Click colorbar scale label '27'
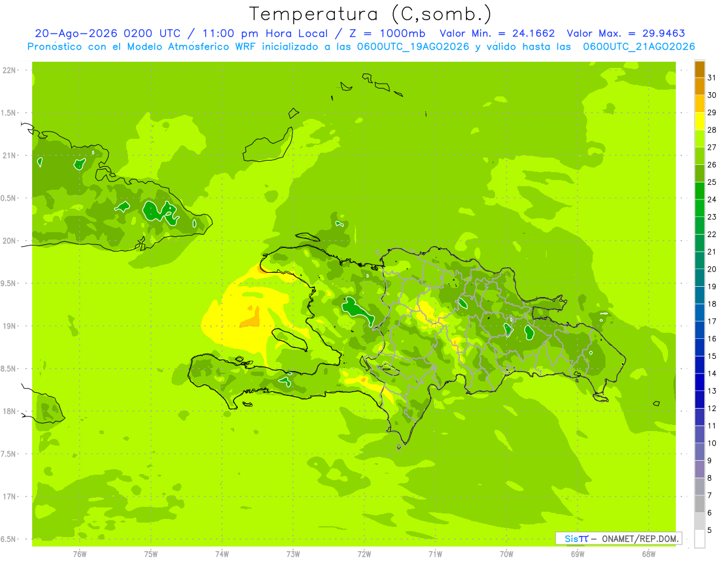This screenshot has height=562, width=728. pyautogui.click(x=712, y=147)
